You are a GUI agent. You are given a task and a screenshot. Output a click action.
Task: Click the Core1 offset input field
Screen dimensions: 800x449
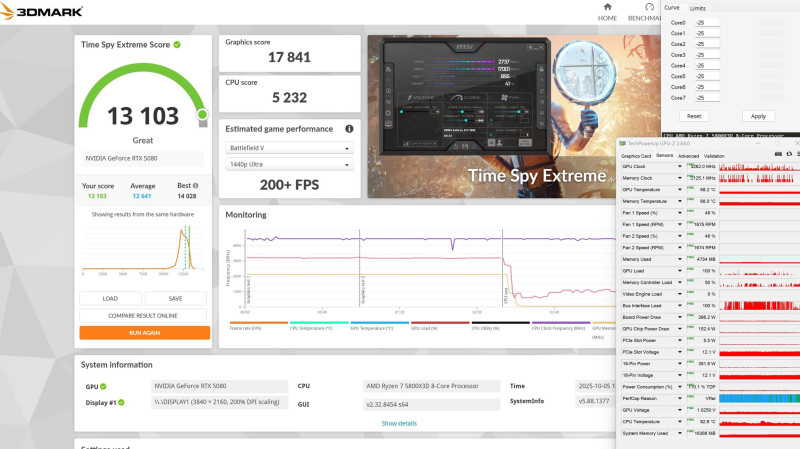click(707, 33)
